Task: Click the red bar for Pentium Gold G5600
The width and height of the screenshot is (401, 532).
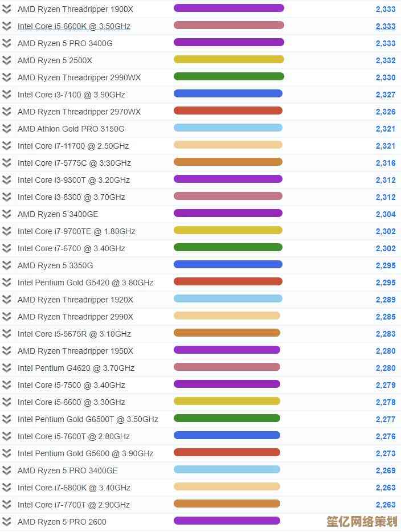Action: tap(227, 452)
